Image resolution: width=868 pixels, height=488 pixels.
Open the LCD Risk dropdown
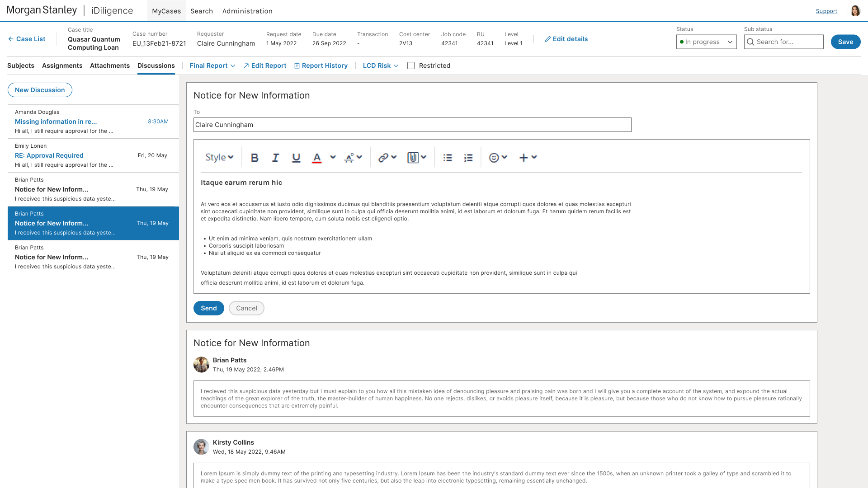(x=381, y=66)
